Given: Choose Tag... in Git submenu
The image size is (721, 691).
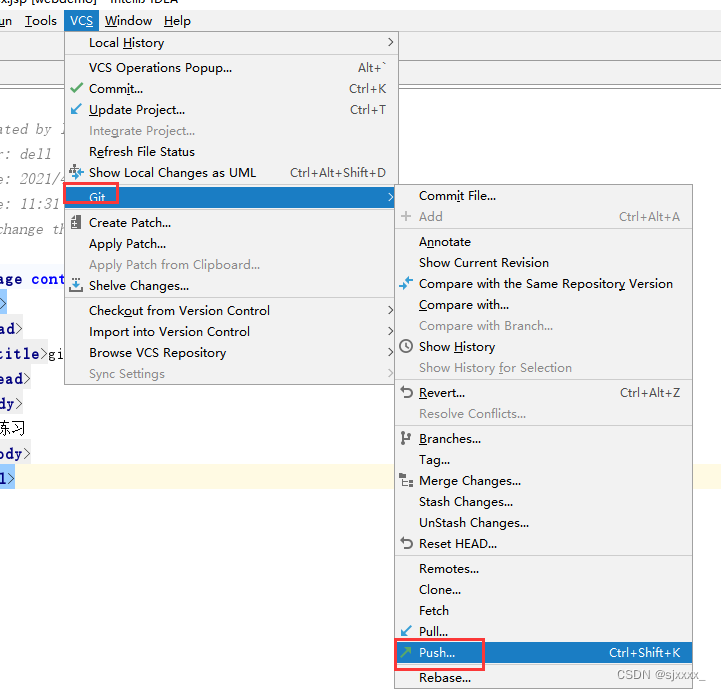Looking at the screenshot, I should (x=544, y=460).
